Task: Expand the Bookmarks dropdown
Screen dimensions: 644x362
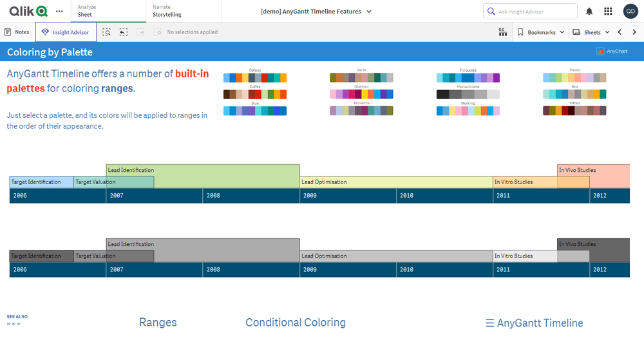Action: [x=541, y=32]
